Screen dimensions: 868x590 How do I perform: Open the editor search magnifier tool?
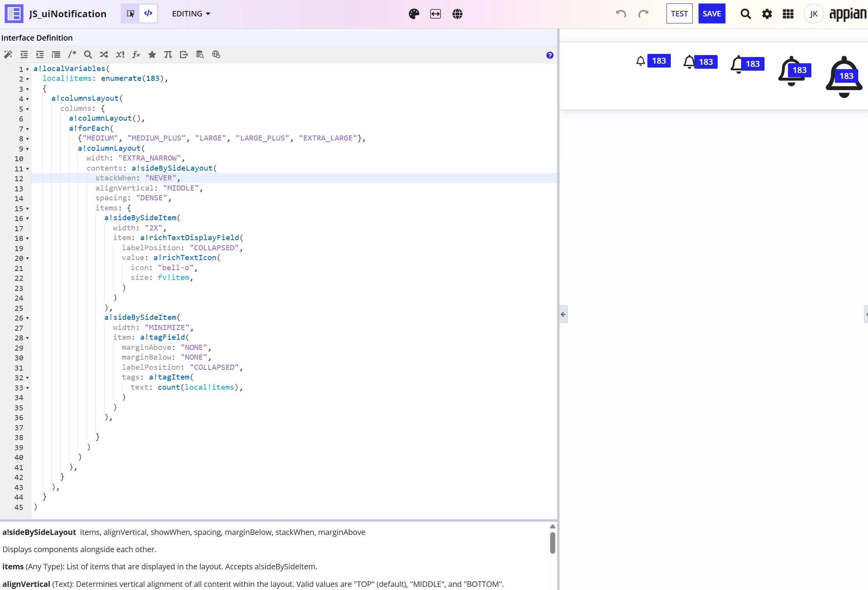[x=88, y=55]
